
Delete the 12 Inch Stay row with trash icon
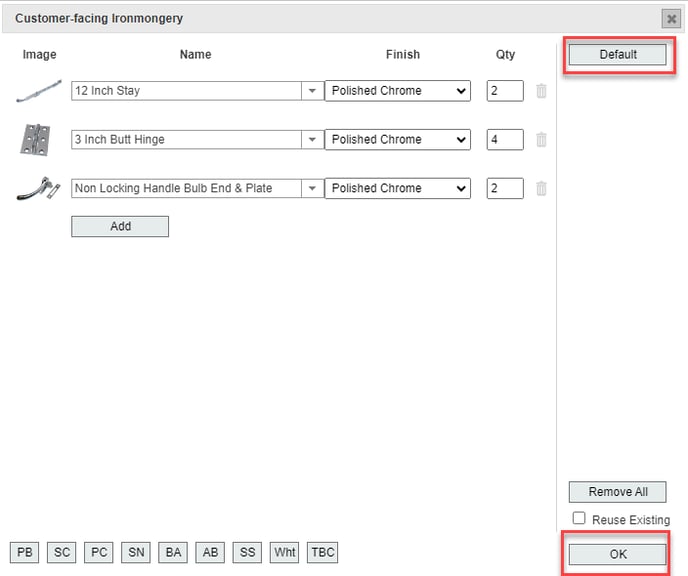pyautogui.click(x=541, y=91)
